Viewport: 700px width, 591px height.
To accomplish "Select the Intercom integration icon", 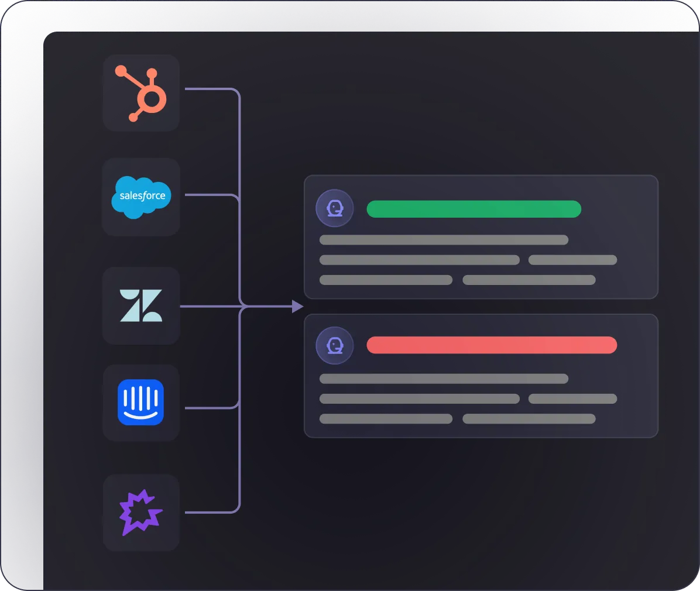I will tap(141, 403).
